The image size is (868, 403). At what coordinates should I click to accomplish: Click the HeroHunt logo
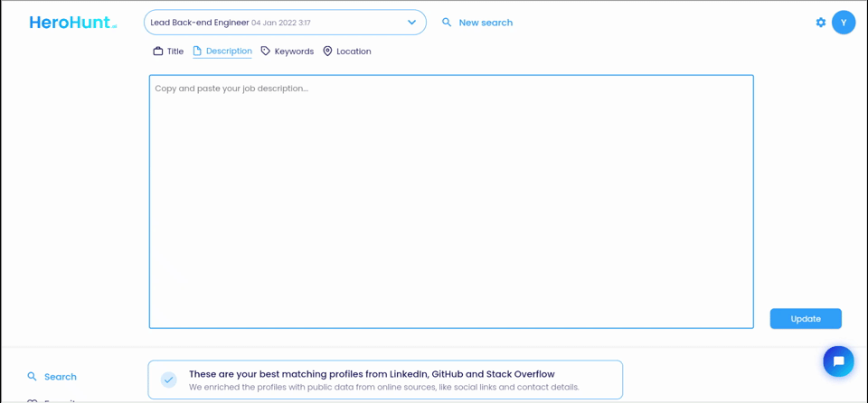[72, 23]
